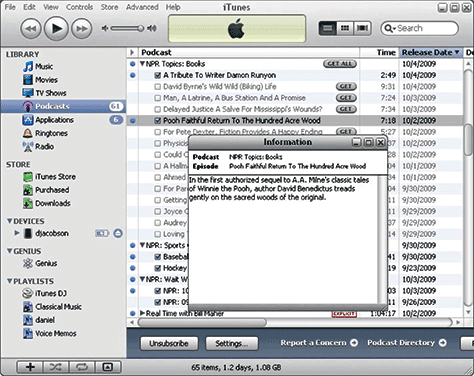Screen dimensions: 474x376
Task: Open the View menu
Action: (51, 7)
